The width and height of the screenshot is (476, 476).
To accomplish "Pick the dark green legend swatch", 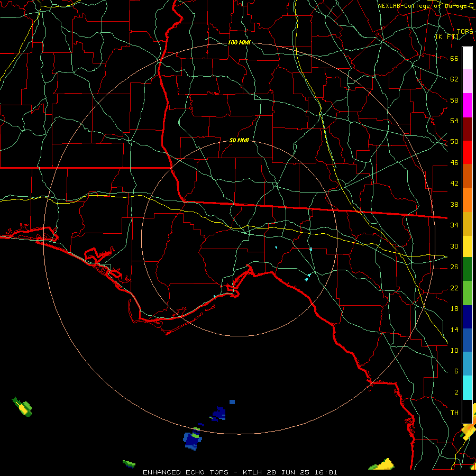I will (467, 269).
